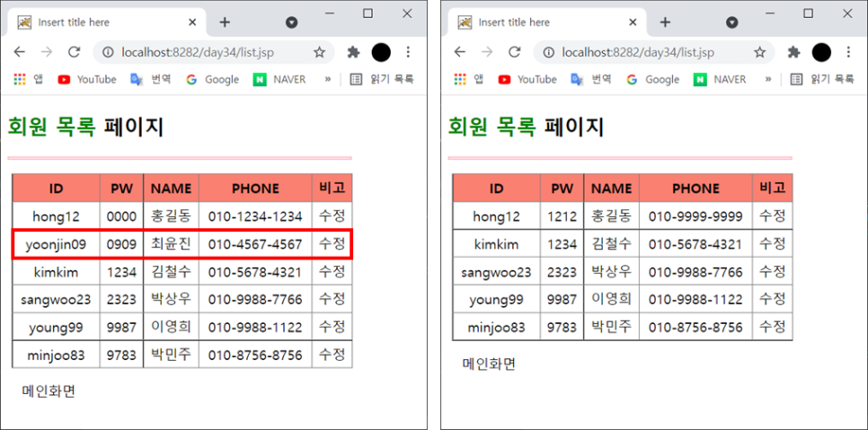Go forward in the right browser window
This screenshot has width=868, height=430.
(x=488, y=52)
